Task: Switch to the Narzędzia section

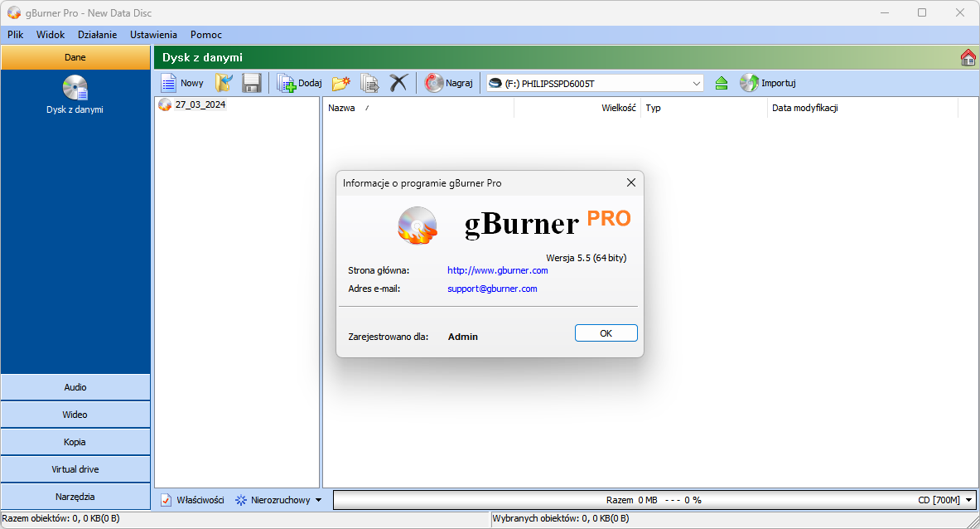Action: (x=75, y=497)
